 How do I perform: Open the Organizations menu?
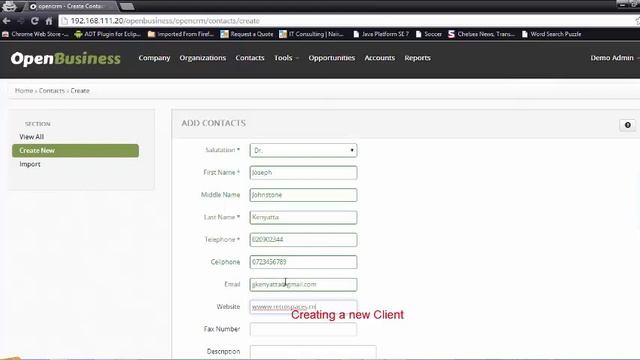pos(202,58)
